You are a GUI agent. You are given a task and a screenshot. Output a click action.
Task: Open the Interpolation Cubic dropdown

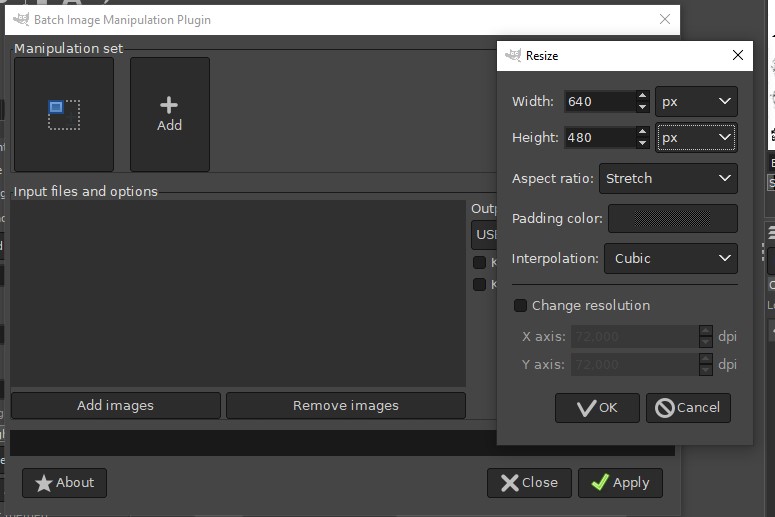tap(670, 258)
